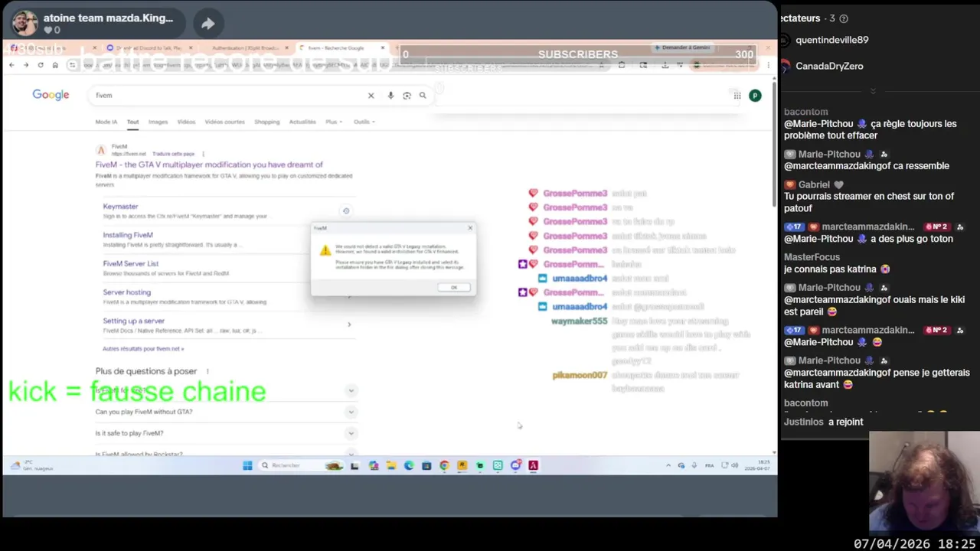Expand the viewers list with double chevron
This screenshot has width=980, height=551.
click(873, 91)
